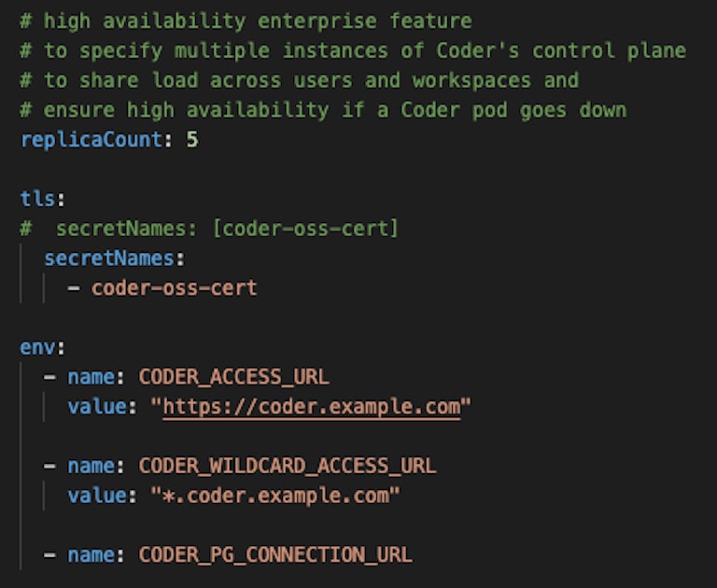Click the *.coder.example.com wildcard value

275,496
